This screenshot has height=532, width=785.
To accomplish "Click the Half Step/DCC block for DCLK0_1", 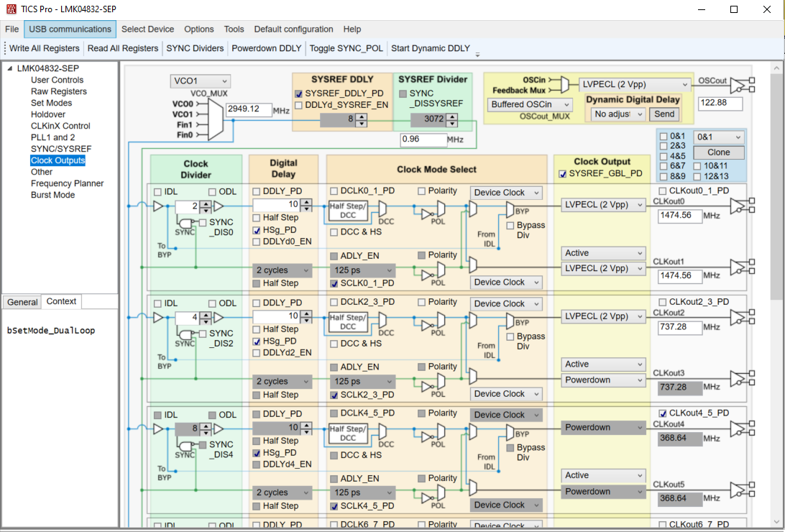I will pyautogui.click(x=348, y=211).
